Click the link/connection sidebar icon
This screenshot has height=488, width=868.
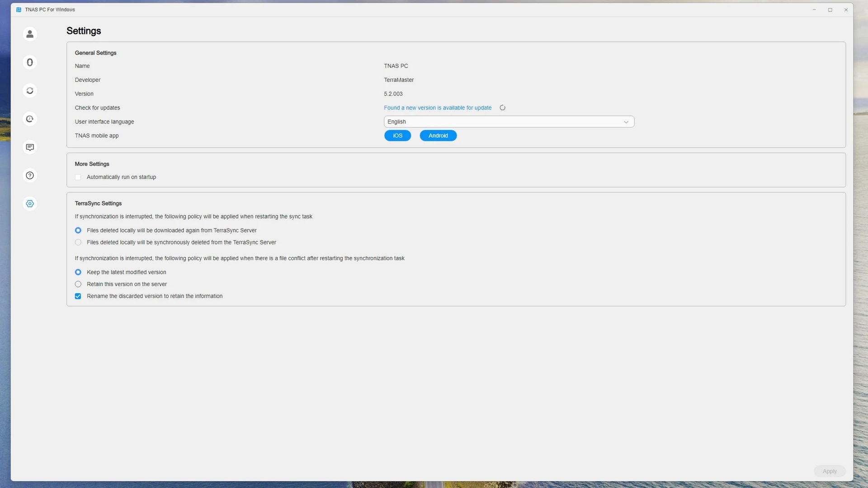30,62
